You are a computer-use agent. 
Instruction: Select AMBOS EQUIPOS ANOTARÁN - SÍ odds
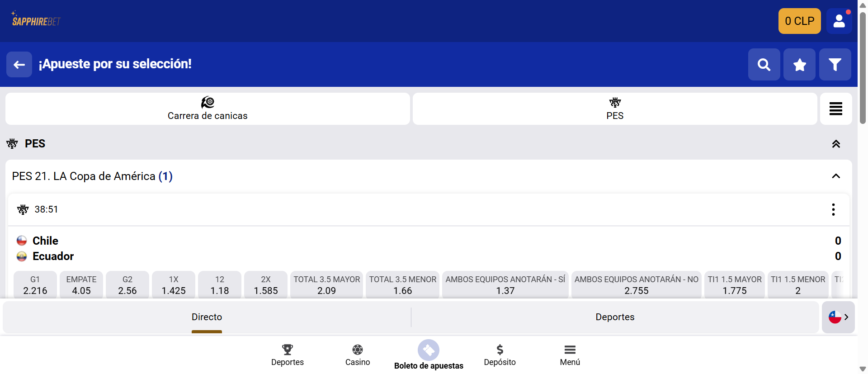(x=505, y=285)
